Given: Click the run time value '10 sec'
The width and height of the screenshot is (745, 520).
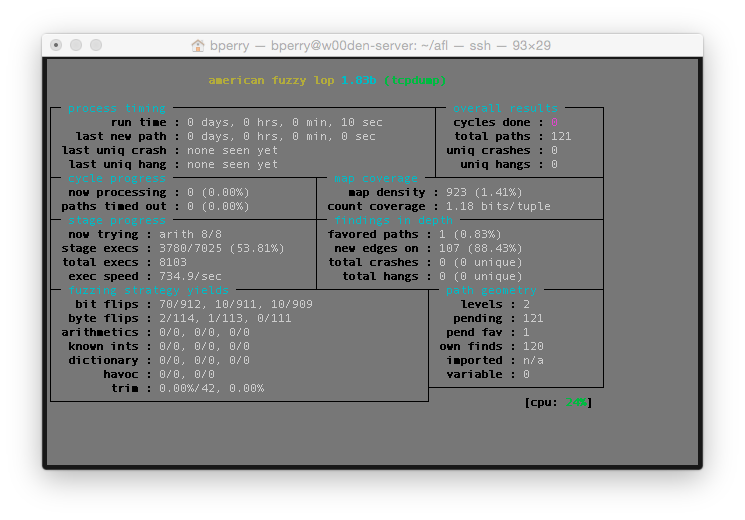Looking at the screenshot, I should 362,122.
